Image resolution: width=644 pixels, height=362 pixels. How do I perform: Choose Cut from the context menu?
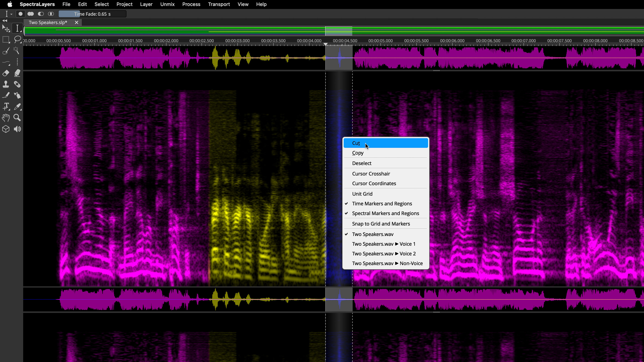click(x=356, y=143)
